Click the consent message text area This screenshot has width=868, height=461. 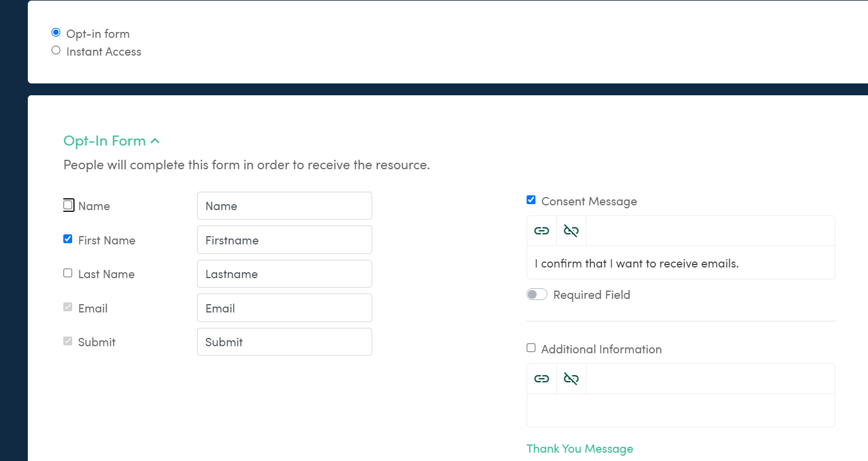(x=680, y=263)
